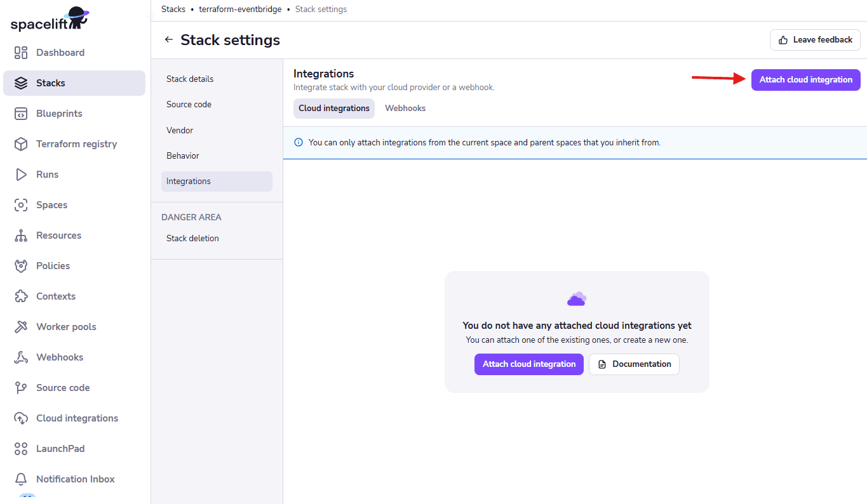Open Stack deletion under Danger Area
Screen dimensions: 867x504
pyautogui.click(x=217, y=239)
